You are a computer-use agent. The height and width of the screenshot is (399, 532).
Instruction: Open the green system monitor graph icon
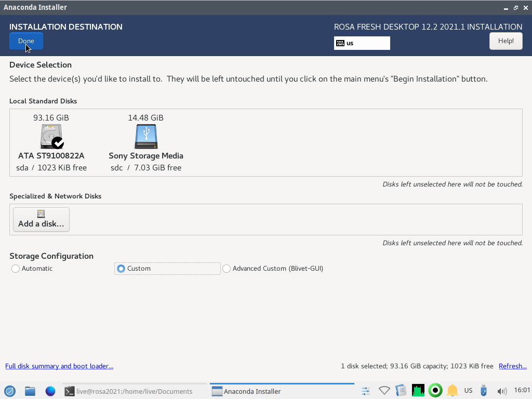coord(418,391)
